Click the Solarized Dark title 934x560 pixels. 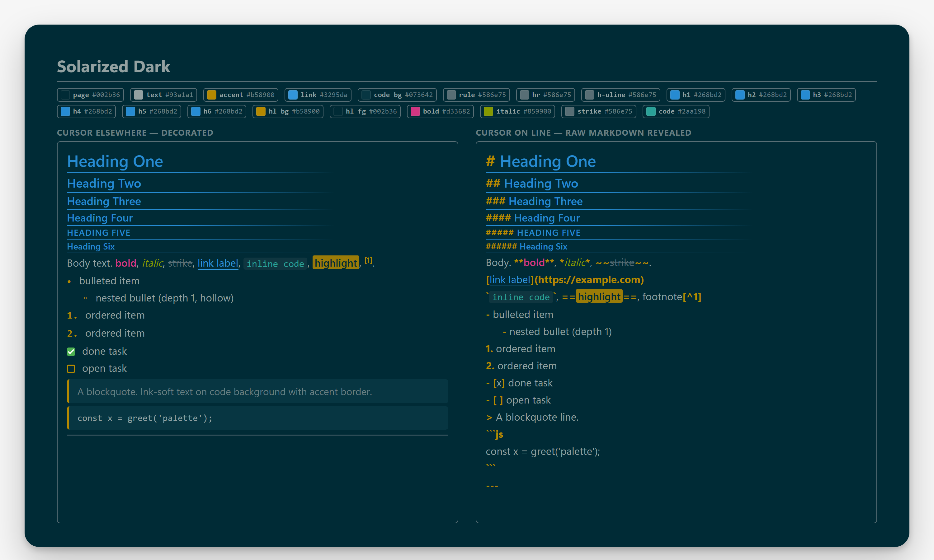click(x=114, y=66)
